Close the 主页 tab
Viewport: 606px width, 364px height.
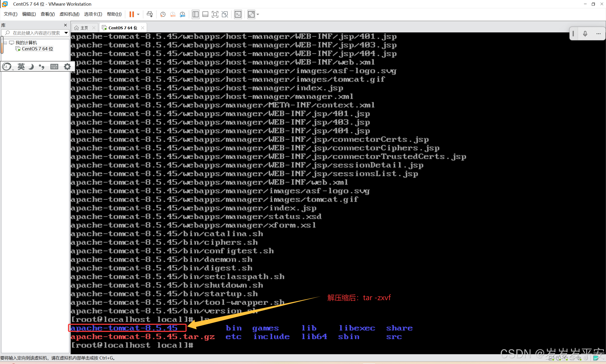(x=94, y=28)
